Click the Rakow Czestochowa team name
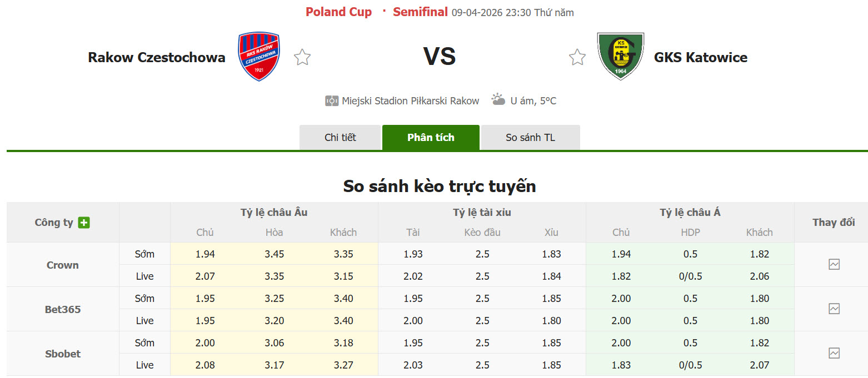Image resolution: width=868 pixels, height=378 pixels. coord(156,57)
